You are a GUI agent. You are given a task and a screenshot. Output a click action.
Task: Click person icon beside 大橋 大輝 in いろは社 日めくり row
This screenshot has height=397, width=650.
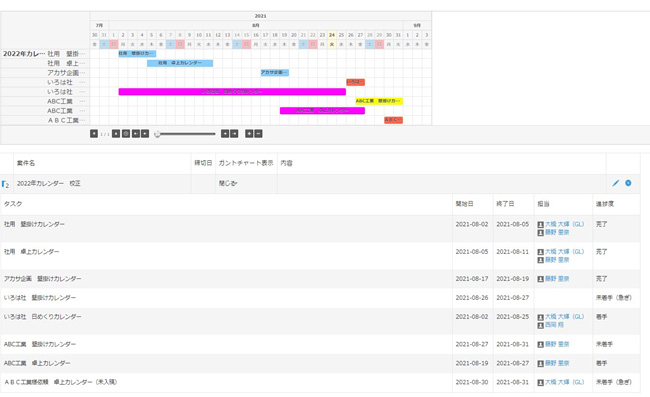pos(541,317)
